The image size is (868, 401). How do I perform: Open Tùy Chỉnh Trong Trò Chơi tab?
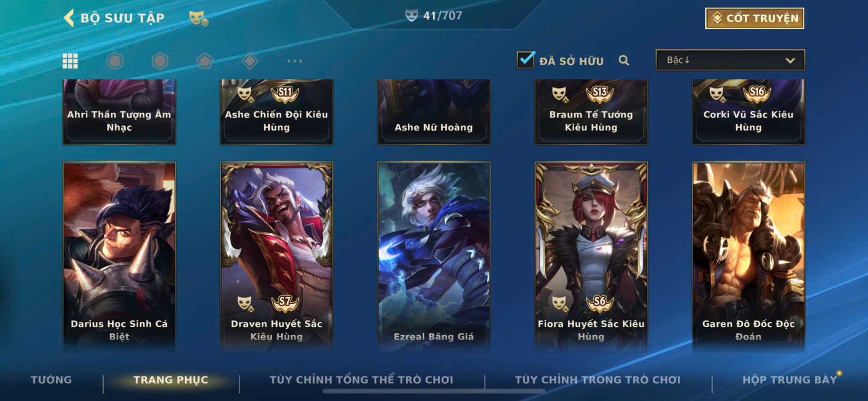pyautogui.click(x=597, y=380)
